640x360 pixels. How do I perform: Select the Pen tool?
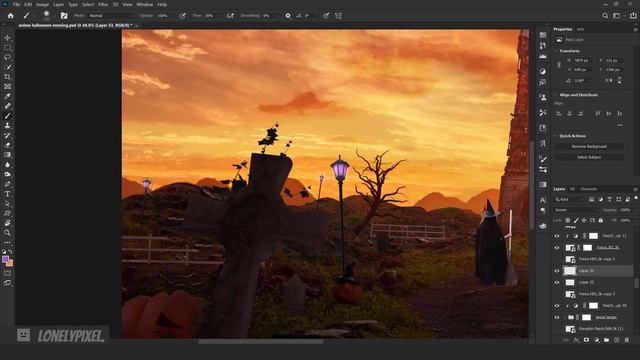(7, 184)
